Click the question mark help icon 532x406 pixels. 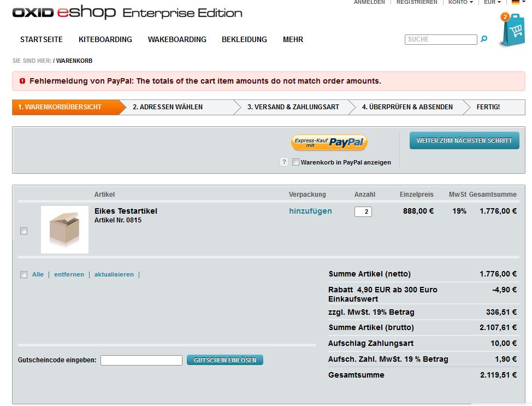[283, 162]
